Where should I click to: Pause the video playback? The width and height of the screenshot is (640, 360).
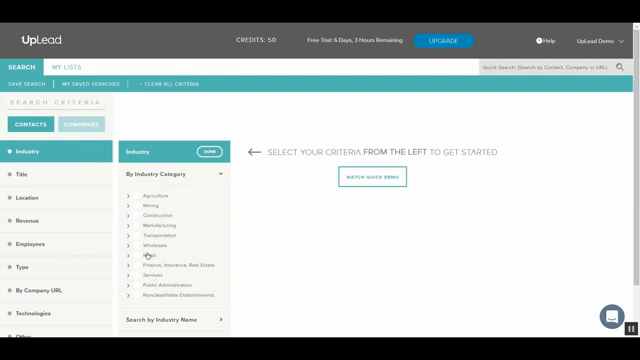tap(631, 329)
